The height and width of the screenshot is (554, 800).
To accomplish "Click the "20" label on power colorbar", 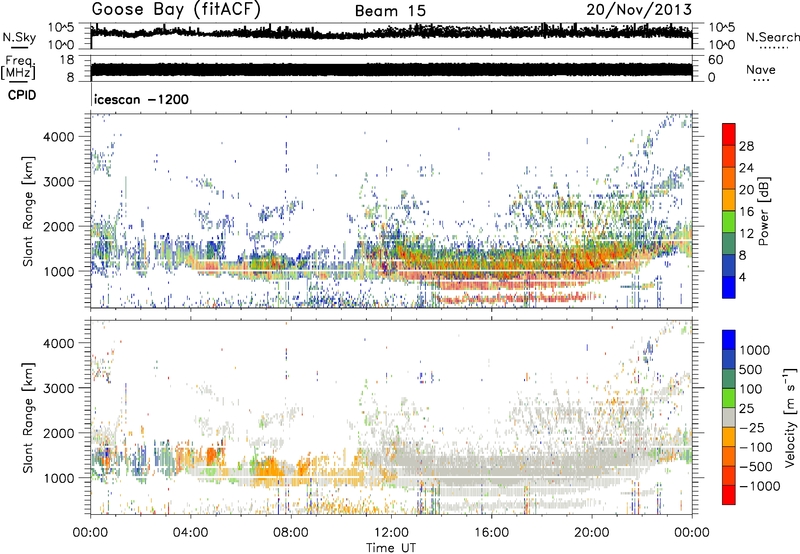I will 746,190.
